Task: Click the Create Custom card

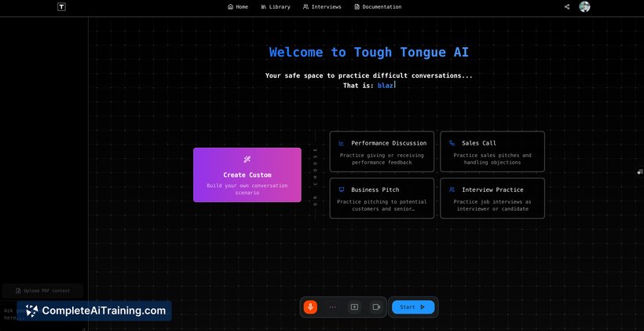Action: (x=247, y=175)
